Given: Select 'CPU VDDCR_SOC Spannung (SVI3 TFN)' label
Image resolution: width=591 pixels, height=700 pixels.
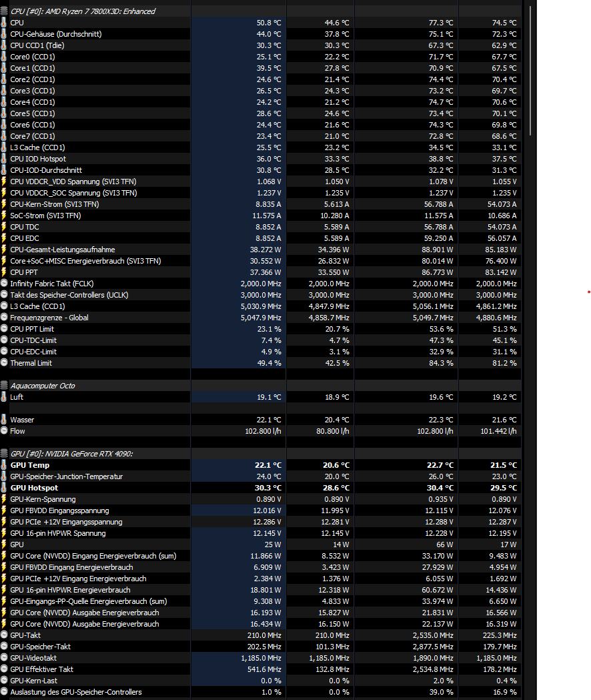Looking at the screenshot, I should [x=73, y=193].
